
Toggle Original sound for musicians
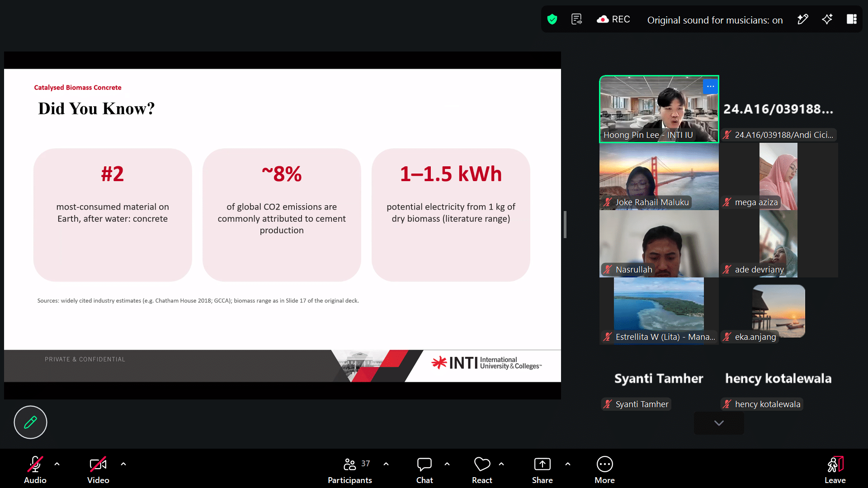tap(715, 20)
